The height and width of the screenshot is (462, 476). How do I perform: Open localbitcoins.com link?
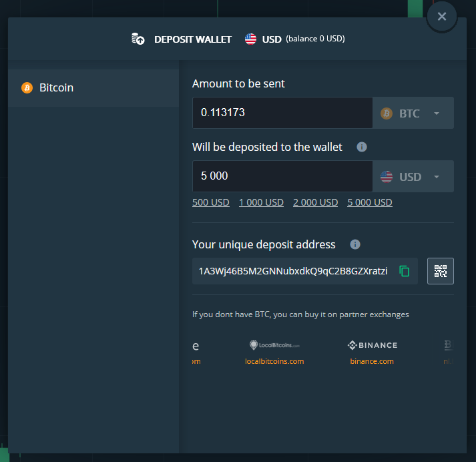274,361
